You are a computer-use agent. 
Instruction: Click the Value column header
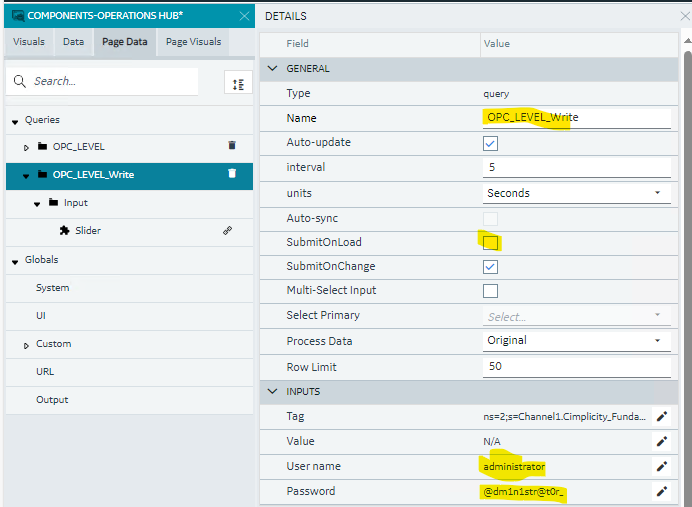pos(496,44)
